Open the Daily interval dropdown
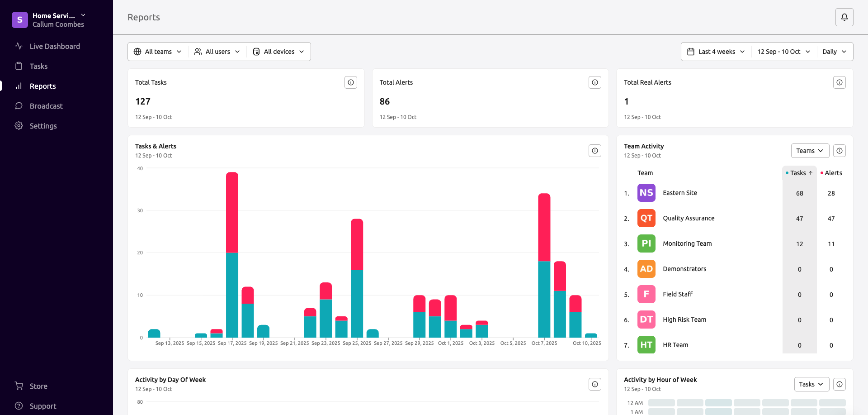The height and width of the screenshot is (415, 868). [835, 52]
